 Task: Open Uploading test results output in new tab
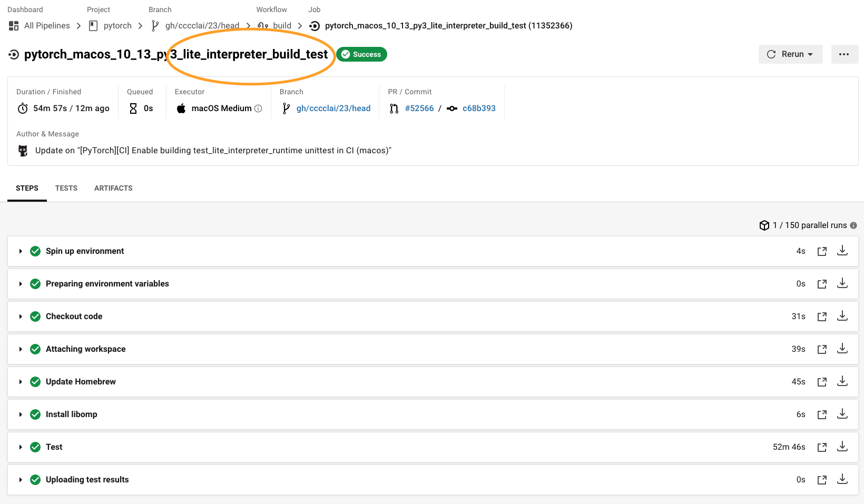(x=822, y=480)
